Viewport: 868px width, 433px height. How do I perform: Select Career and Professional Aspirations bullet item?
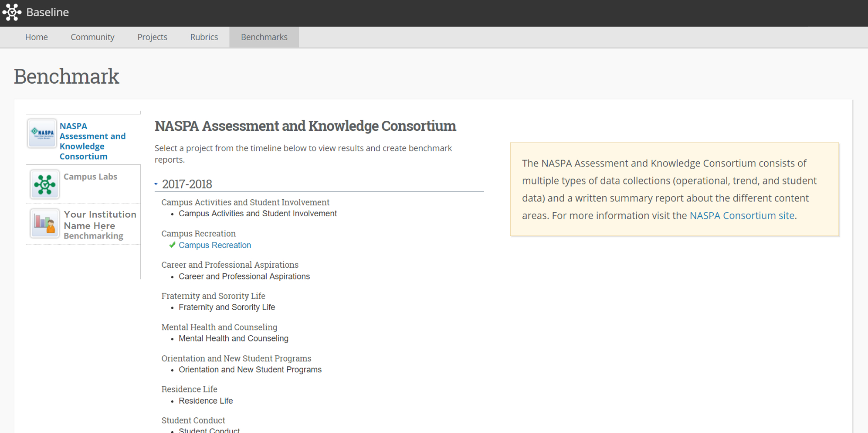tap(244, 276)
